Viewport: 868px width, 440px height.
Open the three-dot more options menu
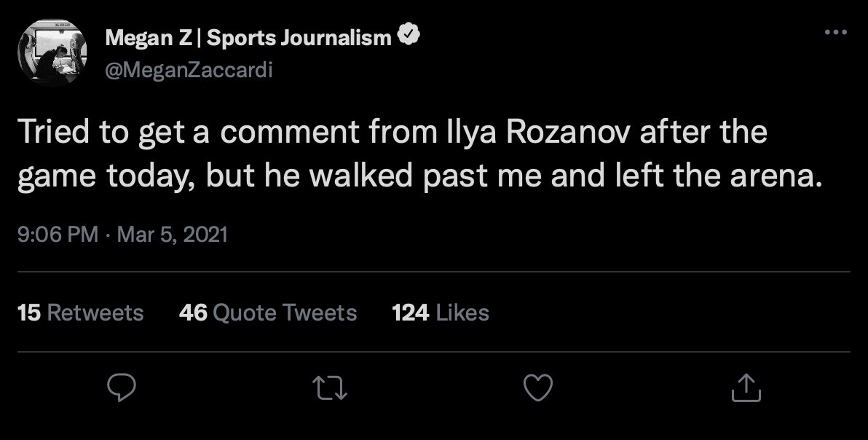pyautogui.click(x=835, y=32)
